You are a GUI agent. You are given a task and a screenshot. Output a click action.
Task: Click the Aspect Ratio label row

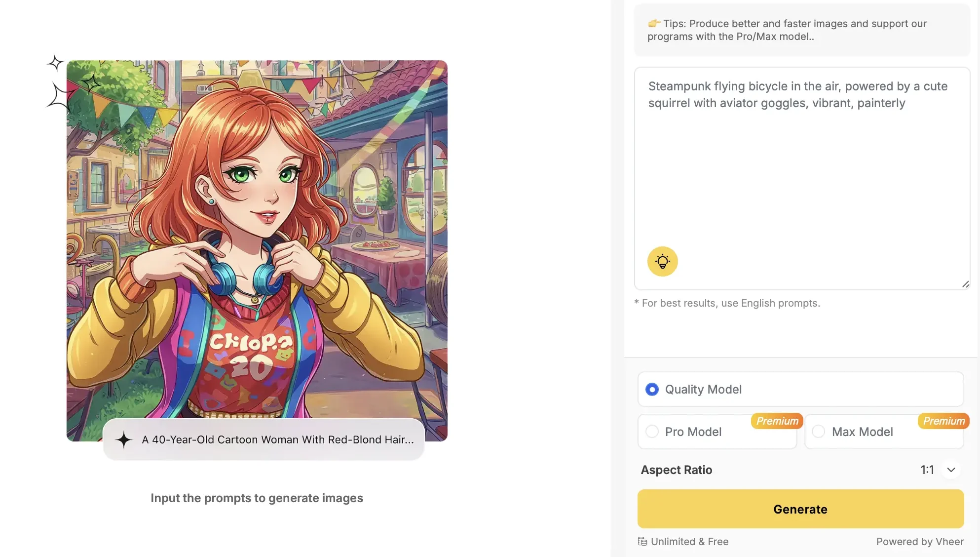coord(800,470)
